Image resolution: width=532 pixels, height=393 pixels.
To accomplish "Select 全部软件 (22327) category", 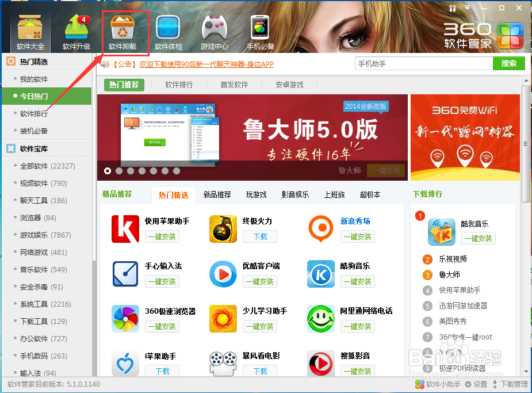I will pos(48,166).
